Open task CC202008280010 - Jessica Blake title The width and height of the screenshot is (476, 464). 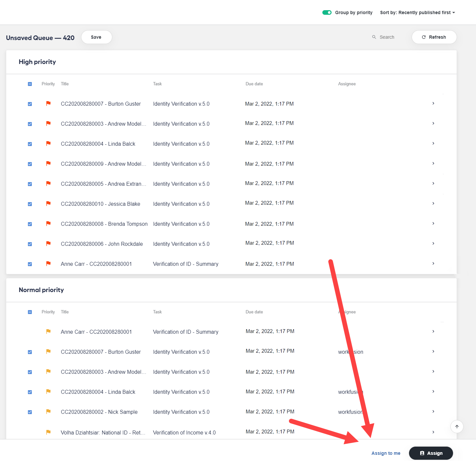(x=100, y=204)
